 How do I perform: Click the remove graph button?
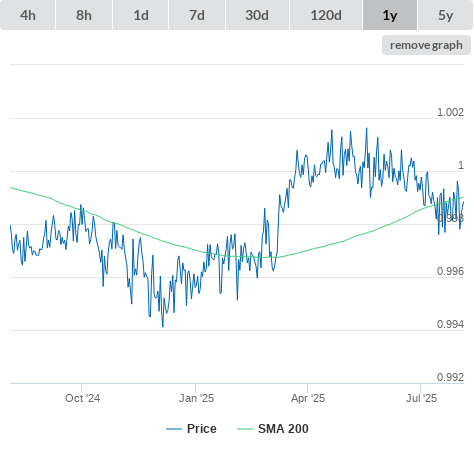(426, 45)
